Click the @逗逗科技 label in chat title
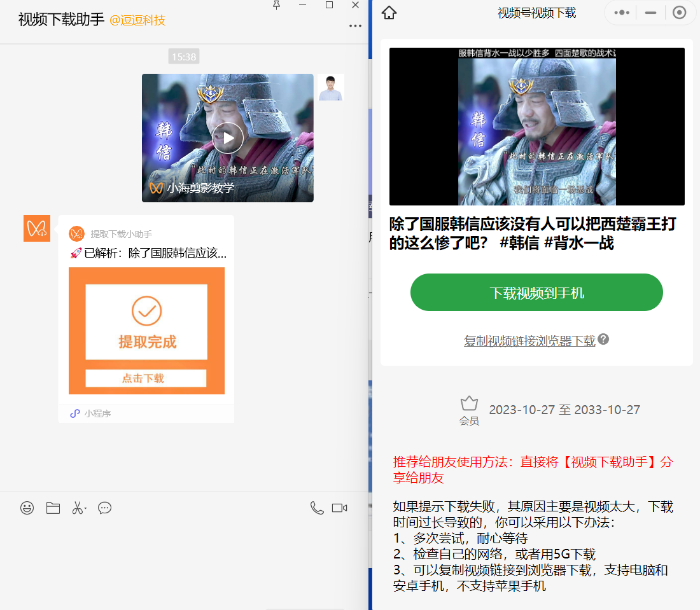Image resolution: width=700 pixels, height=610 pixels. pyautogui.click(x=137, y=20)
